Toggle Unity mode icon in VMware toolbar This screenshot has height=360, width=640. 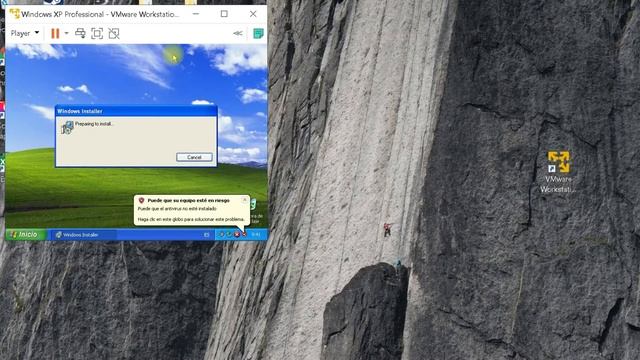pos(114,33)
